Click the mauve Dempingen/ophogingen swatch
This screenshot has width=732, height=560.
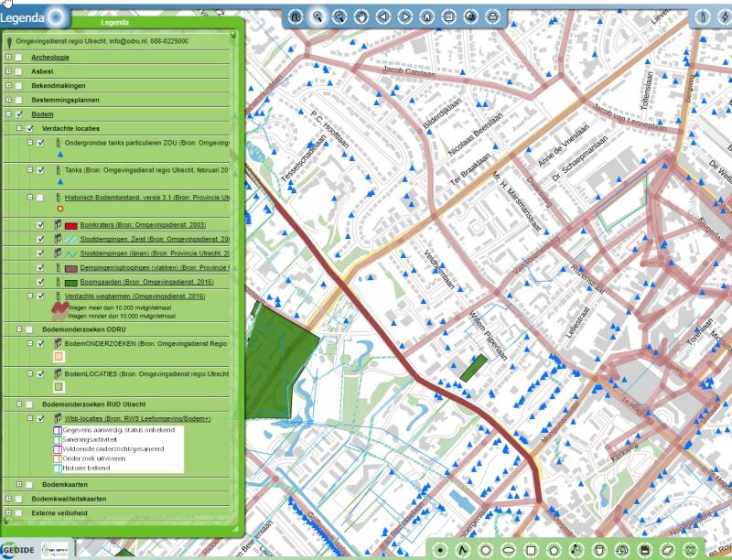(x=70, y=269)
